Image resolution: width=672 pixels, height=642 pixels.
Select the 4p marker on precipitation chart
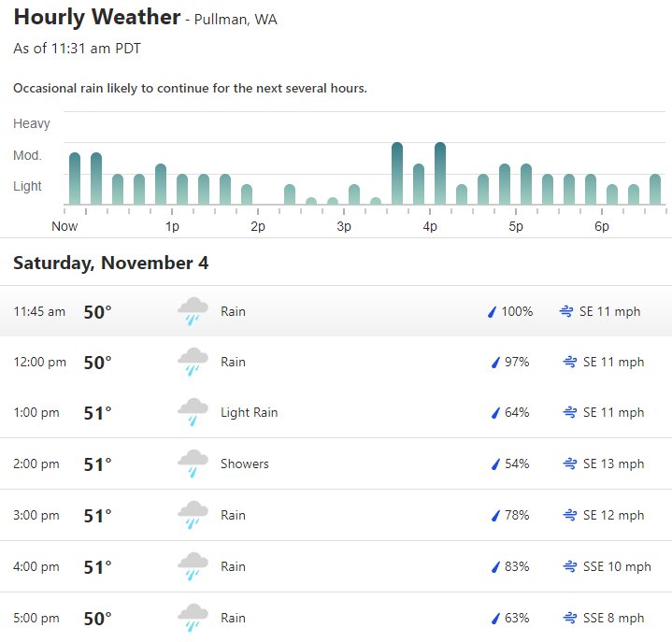pos(430,226)
